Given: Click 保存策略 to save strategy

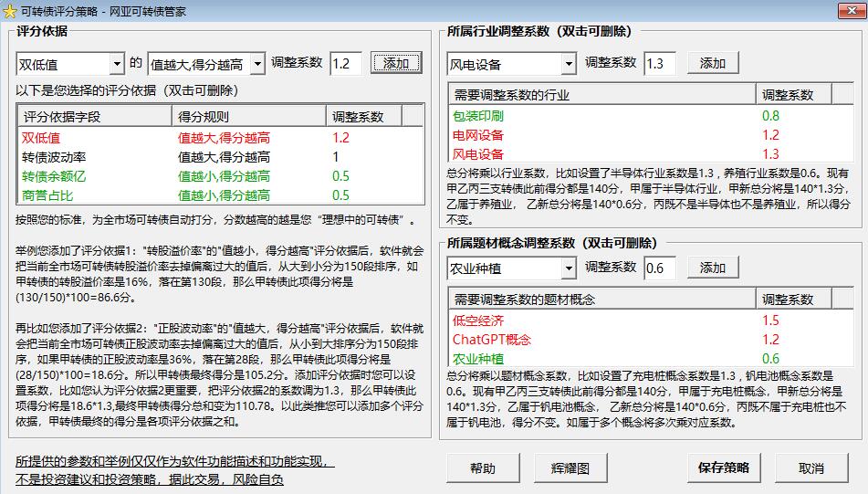Looking at the screenshot, I should 724,468.
